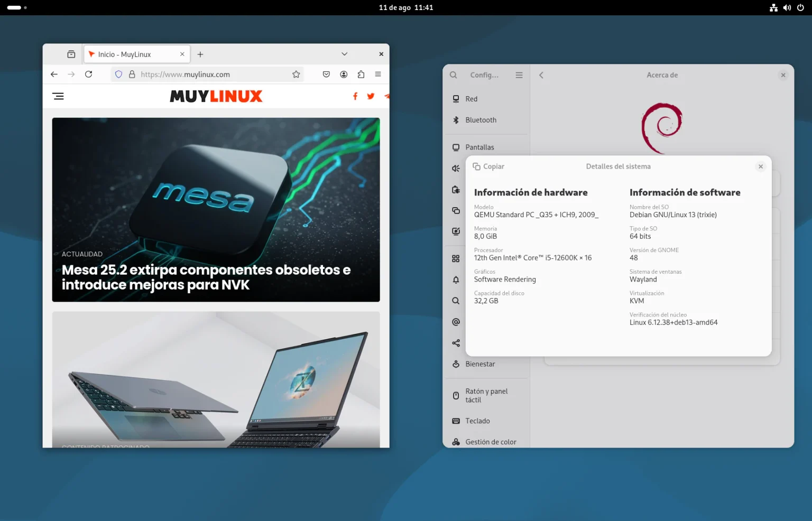Image resolution: width=812 pixels, height=521 pixels.
Task: Open search settings magnifier in sidebar list
Action: tap(456, 301)
